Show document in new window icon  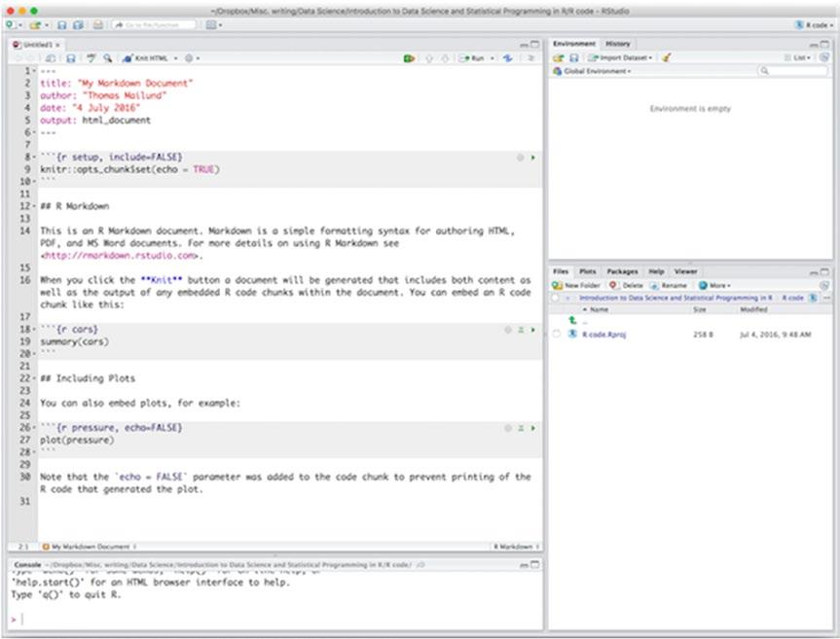(x=51, y=58)
